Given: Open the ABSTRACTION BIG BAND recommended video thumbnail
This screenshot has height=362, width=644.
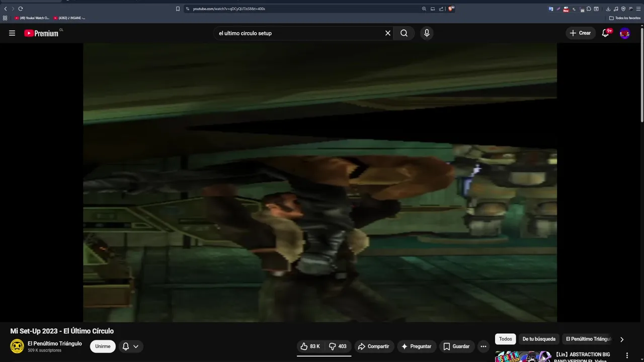Looking at the screenshot, I should coord(523,356).
